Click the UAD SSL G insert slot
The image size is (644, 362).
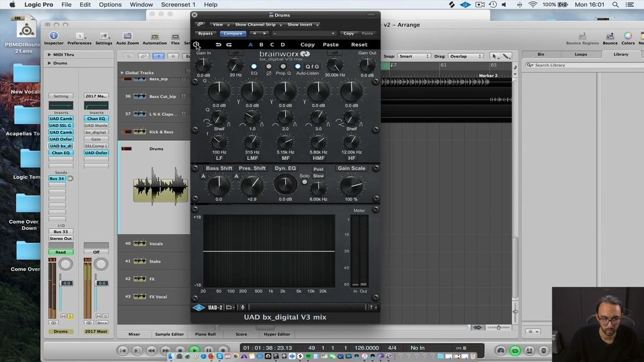pyautogui.click(x=61, y=125)
